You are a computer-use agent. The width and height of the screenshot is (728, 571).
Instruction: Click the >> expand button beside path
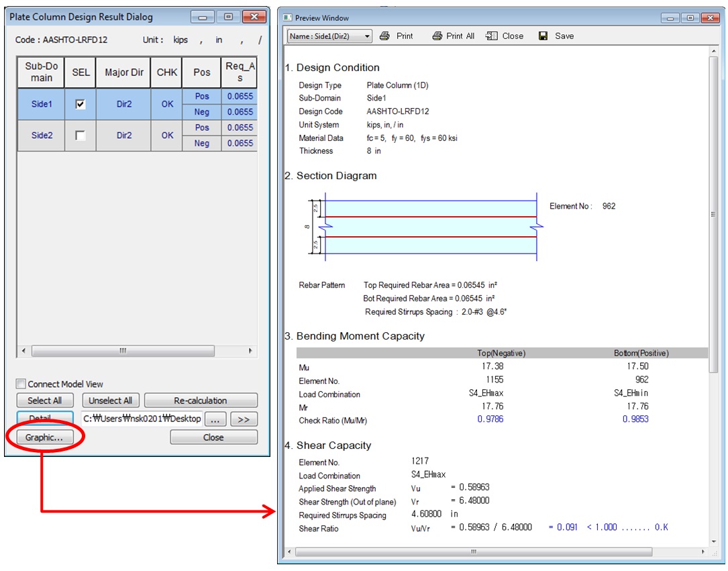(244, 419)
